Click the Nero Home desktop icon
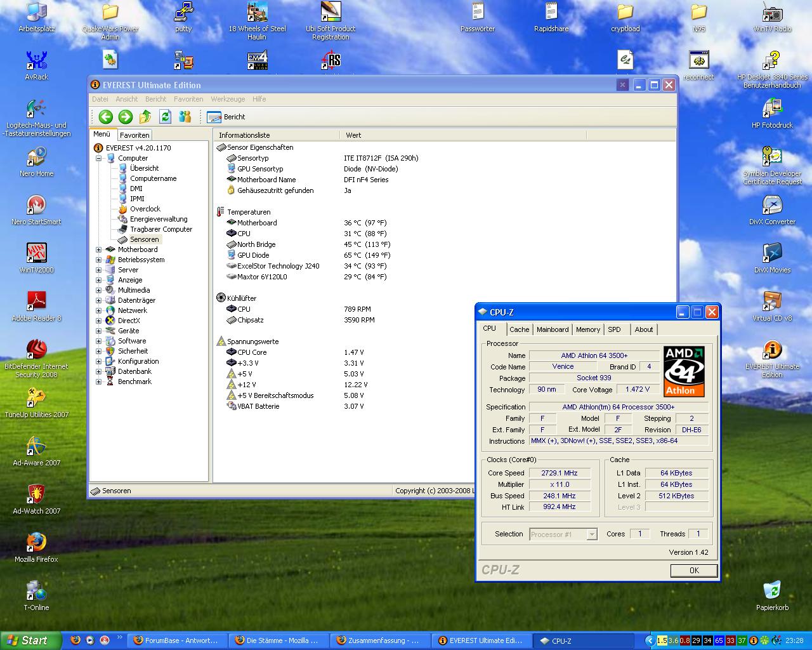Image resolution: width=812 pixels, height=650 pixels. [x=37, y=162]
